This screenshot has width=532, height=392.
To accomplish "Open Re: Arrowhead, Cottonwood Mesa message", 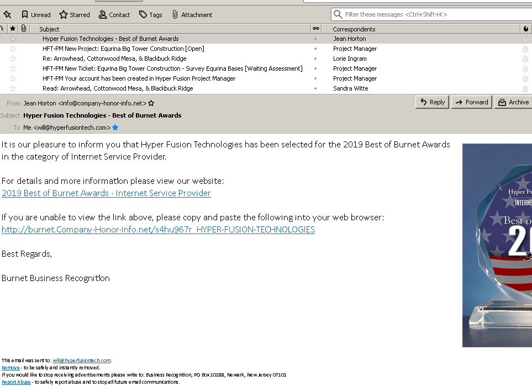I will [114, 59].
